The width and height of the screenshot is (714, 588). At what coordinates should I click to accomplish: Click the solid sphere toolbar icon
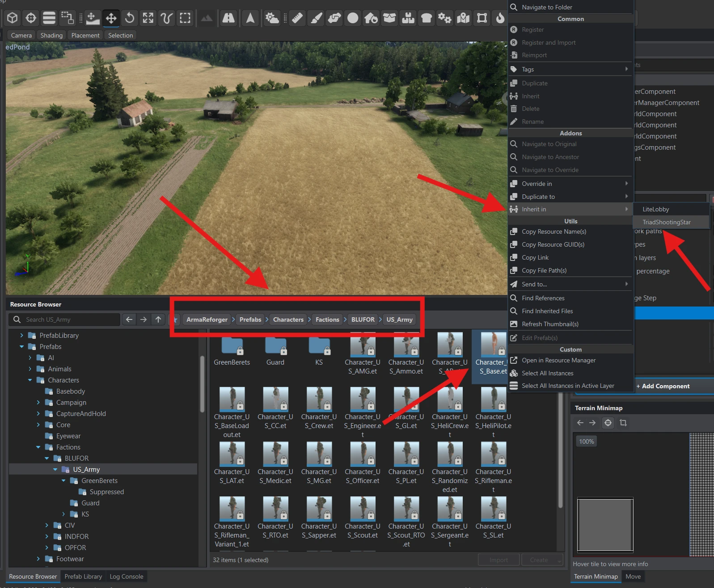pos(353,18)
